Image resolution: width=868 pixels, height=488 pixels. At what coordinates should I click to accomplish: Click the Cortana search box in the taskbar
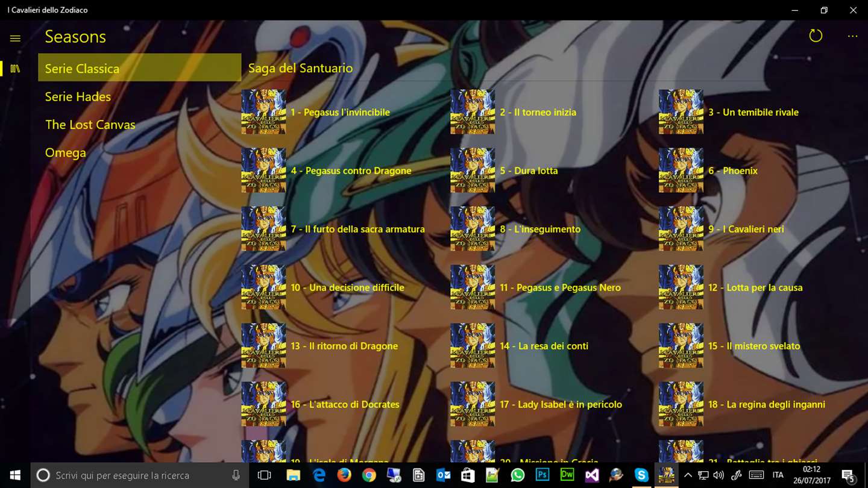tap(140, 475)
